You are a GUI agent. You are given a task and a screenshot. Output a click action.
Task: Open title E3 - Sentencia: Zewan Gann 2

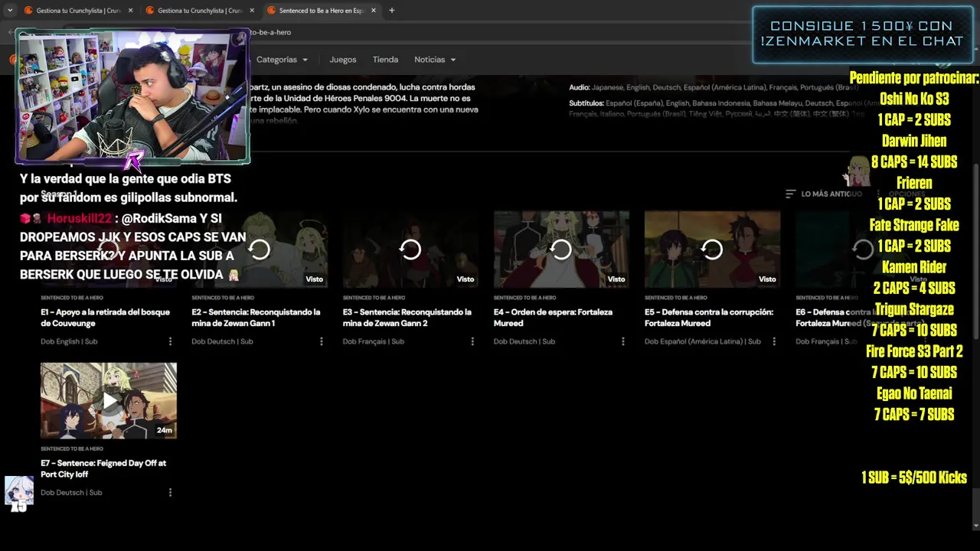(x=407, y=318)
